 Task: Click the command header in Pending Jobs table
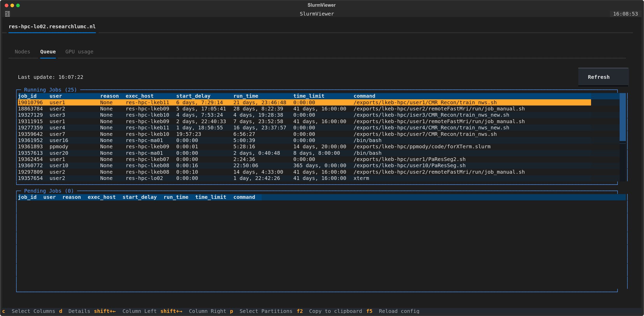[244, 197]
